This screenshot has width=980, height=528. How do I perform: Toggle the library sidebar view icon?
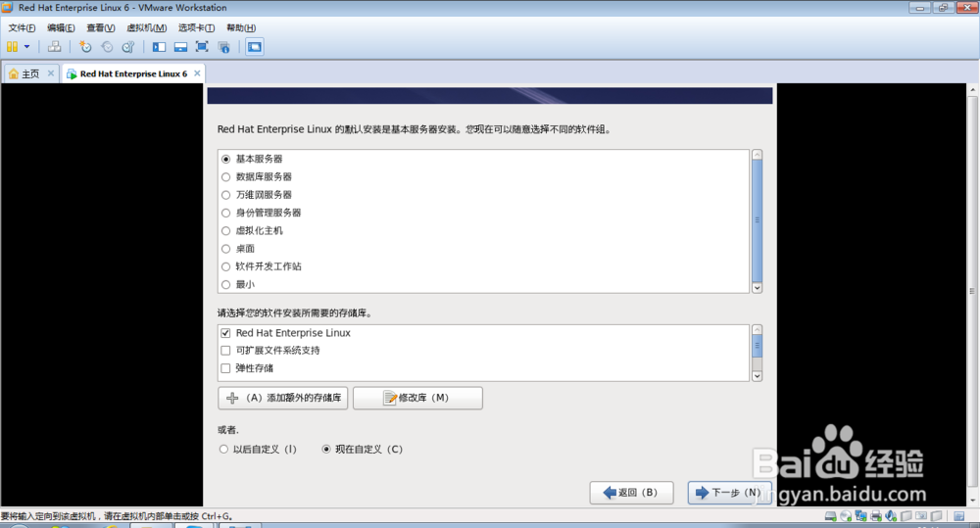pos(160,47)
